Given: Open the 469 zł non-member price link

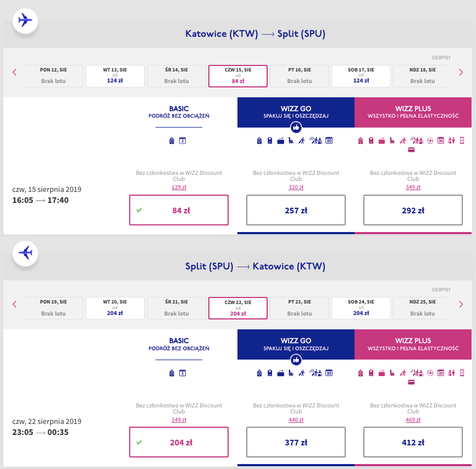Looking at the screenshot, I should pos(413,420).
